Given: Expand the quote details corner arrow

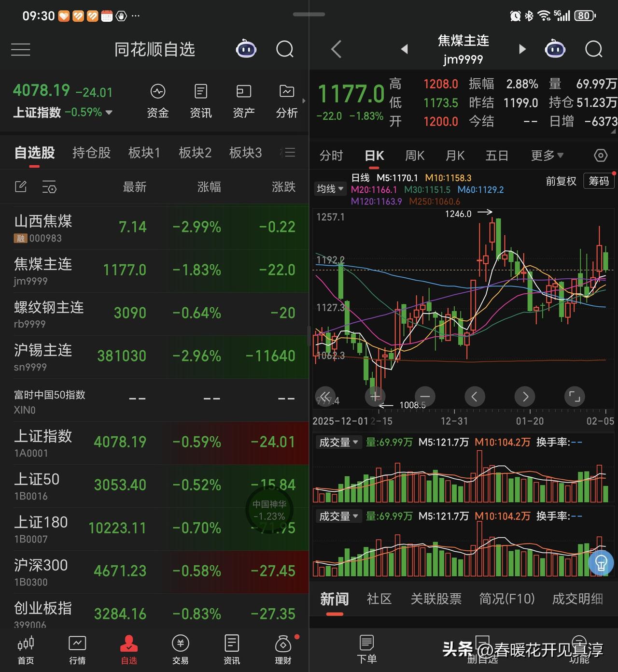Looking at the screenshot, I should (x=613, y=131).
